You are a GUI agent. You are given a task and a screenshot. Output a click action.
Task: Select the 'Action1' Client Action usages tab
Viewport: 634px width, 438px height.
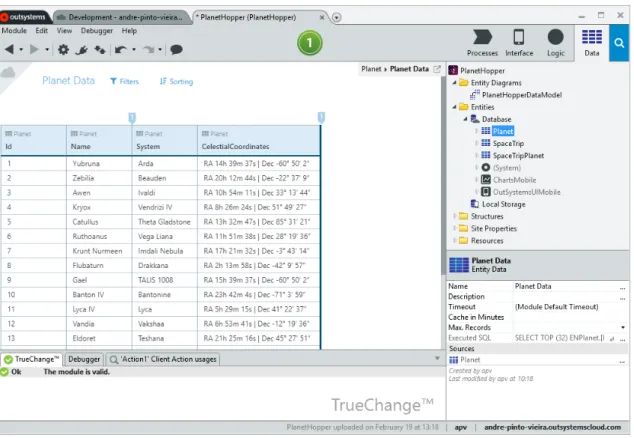[x=163, y=359]
